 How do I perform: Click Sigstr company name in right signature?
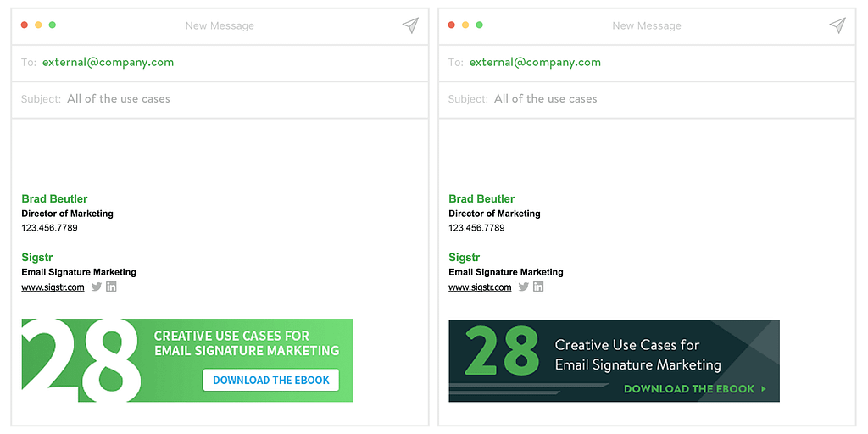point(464,258)
